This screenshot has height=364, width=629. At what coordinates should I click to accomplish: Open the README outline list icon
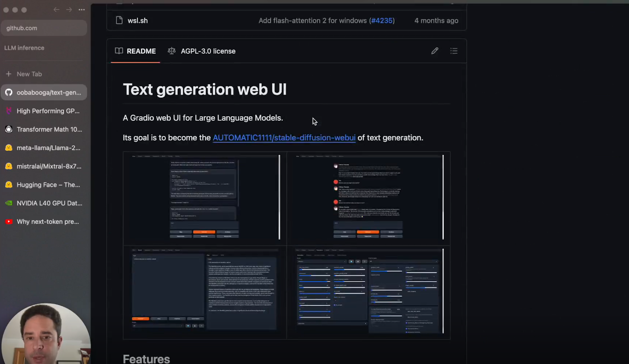(454, 51)
